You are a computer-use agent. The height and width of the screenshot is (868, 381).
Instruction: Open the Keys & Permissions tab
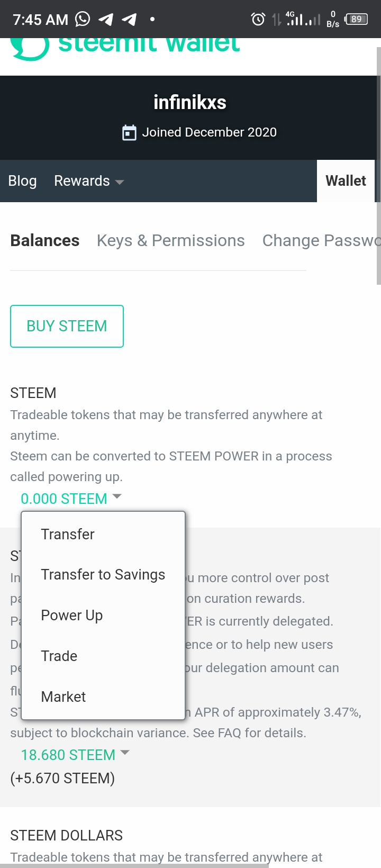[170, 240]
